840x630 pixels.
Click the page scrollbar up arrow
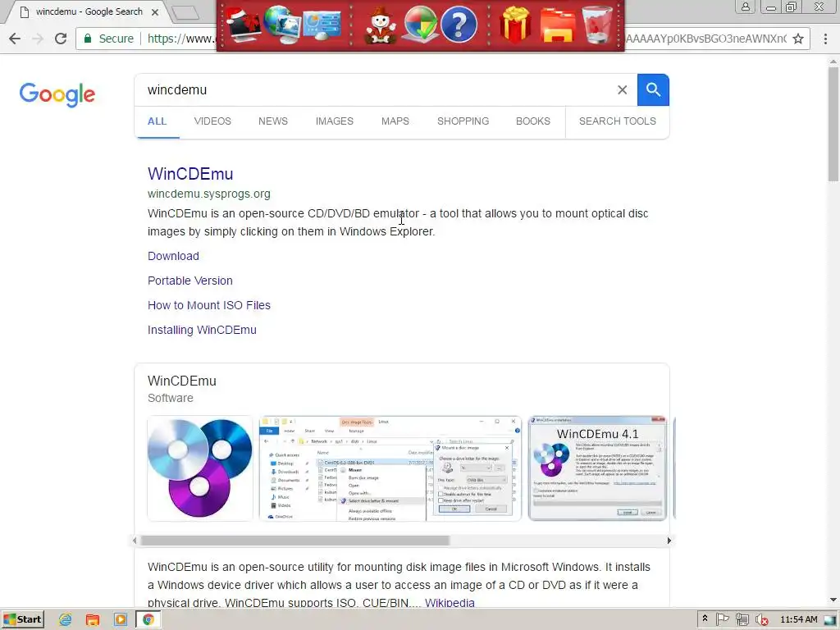(833, 61)
